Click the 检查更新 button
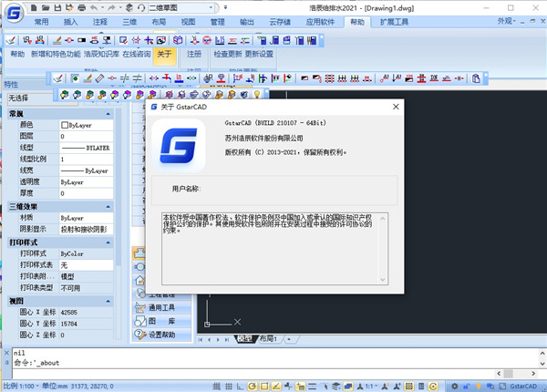 pyautogui.click(x=227, y=54)
